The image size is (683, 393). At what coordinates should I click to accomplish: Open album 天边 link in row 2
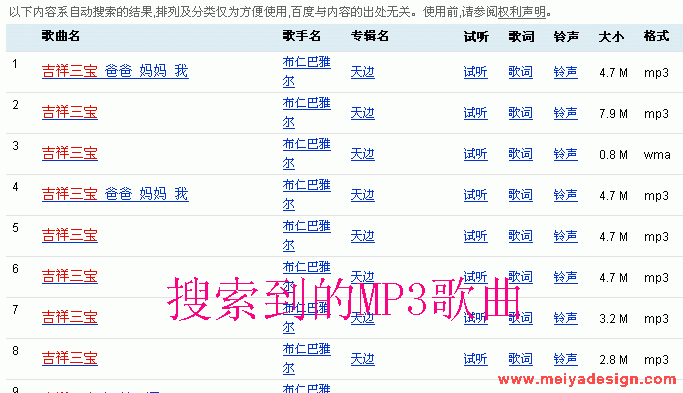coord(362,113)
